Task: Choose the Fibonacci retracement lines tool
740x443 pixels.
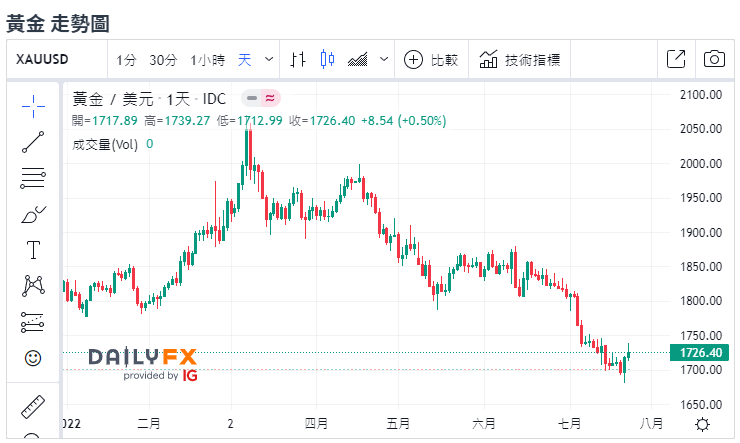Action: point(33,178)
